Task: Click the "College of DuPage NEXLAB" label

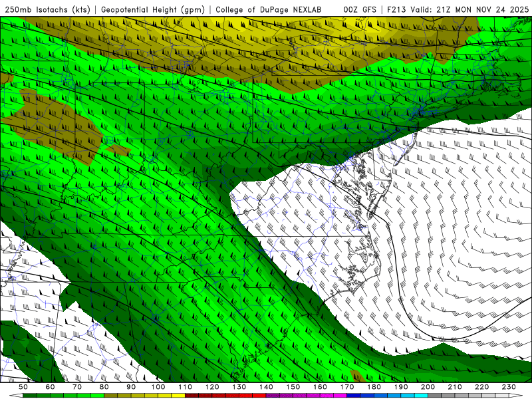Action: pos(269,10)
